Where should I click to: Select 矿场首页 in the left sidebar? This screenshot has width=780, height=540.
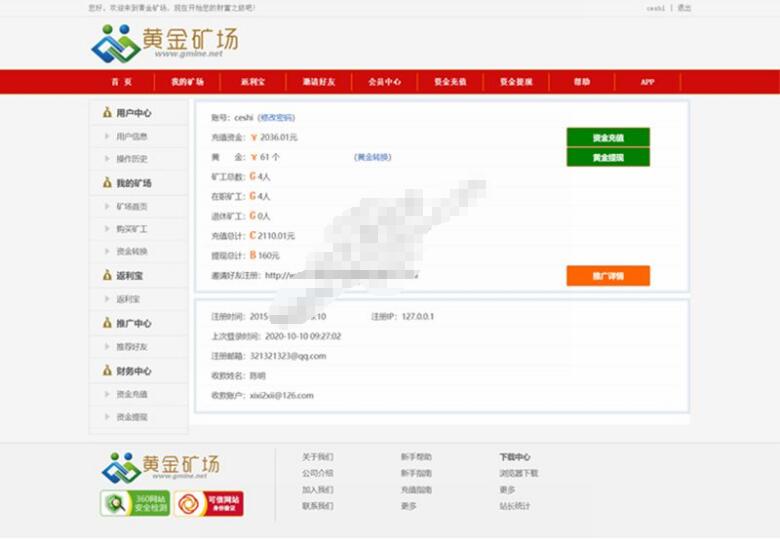click(132, 206)
